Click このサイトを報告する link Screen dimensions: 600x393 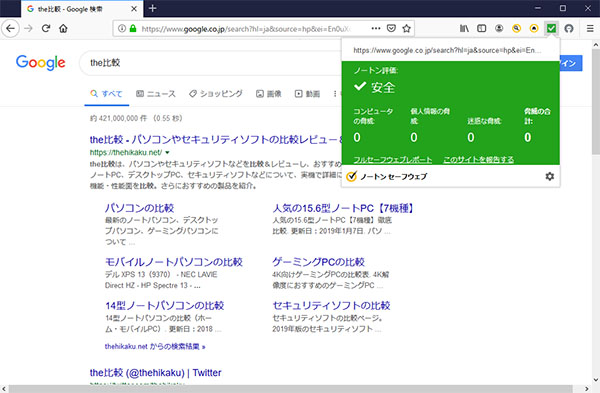478,160
